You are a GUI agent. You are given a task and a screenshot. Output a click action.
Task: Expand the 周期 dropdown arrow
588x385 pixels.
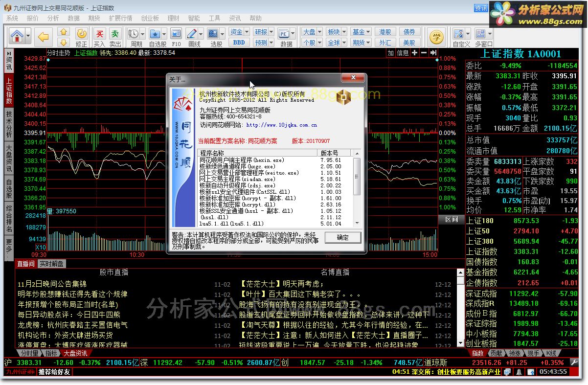pyautogui.click(x=142, y=34)
